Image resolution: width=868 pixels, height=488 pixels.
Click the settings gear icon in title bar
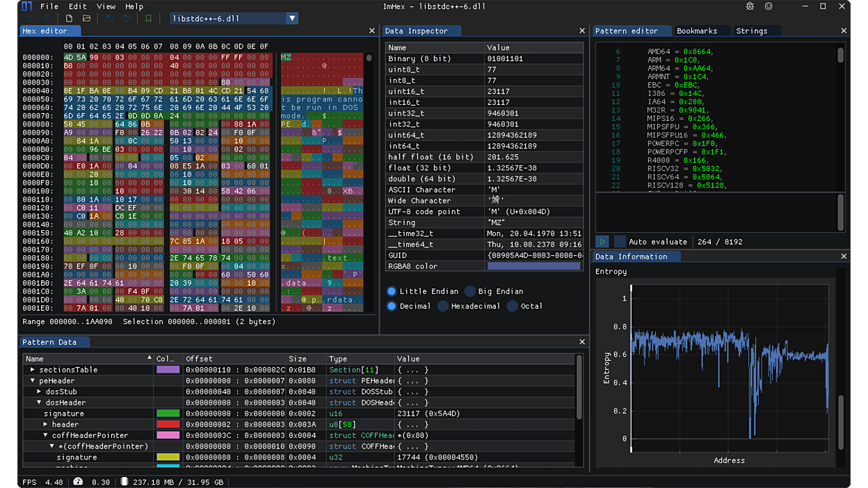[x=750, y=6]
